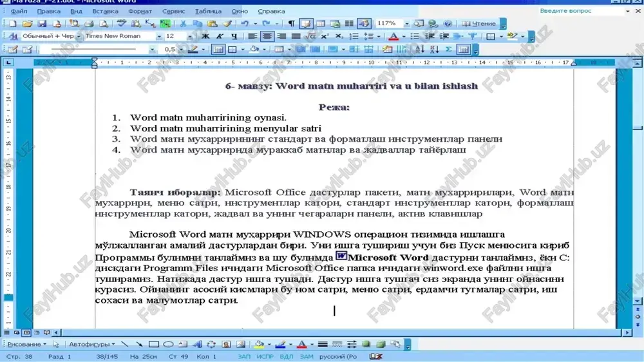The height and width of the screenshot is (362, 644).
Task: Print the document using the printer icon
Action: (89, 24)
